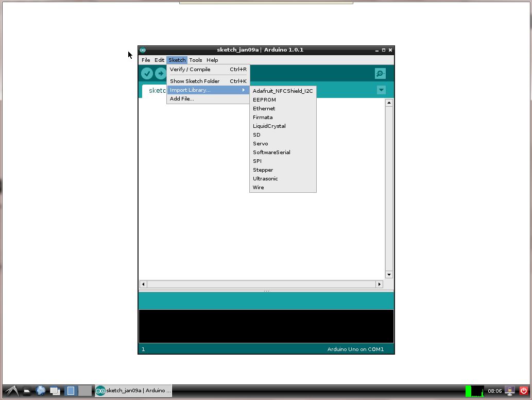Click the Arduino logo in title bar

click(x=143, y=50)
